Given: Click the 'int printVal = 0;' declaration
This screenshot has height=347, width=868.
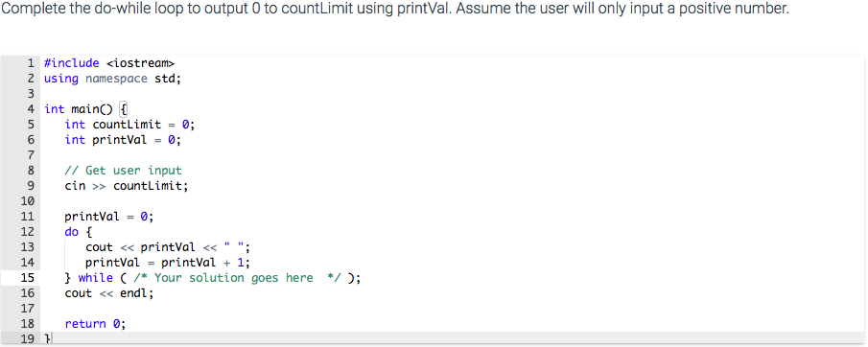Looking at the screenshot, I should tap(123, 139).
